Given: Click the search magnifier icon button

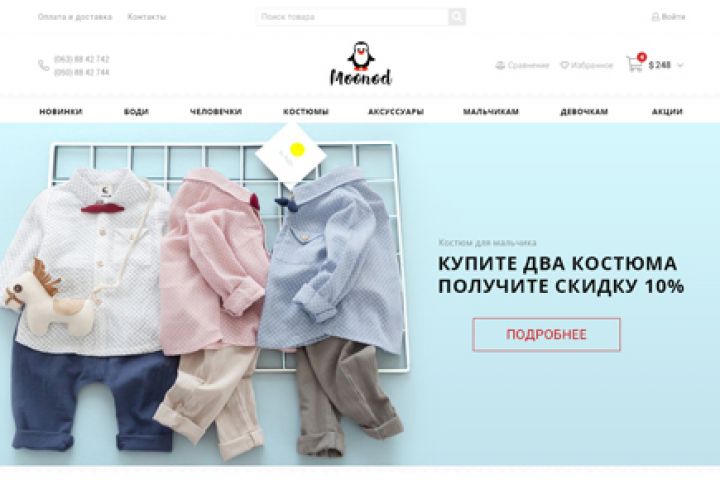Looking at the screenshot, I should pyautogui.click(x=456, y=17).
